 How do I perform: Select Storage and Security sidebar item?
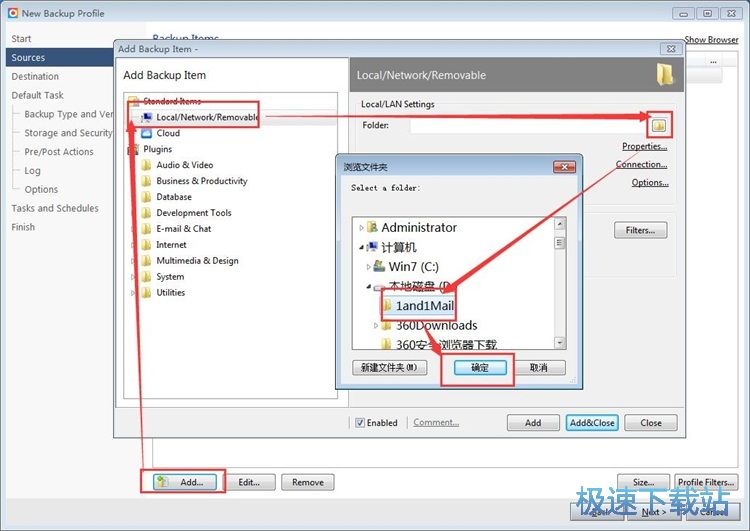(x=68, y=133)
